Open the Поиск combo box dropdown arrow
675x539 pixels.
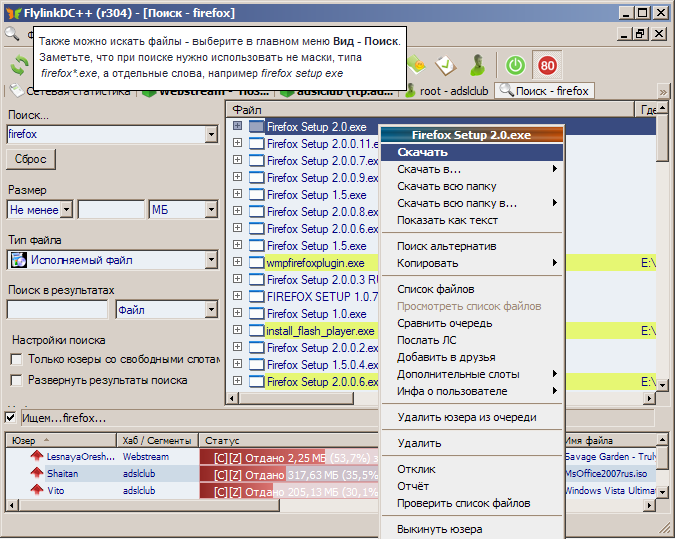[211, 134]
